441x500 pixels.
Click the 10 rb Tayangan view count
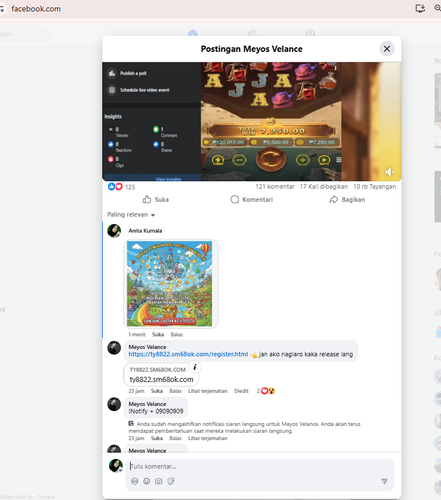[x=375, y=187]
